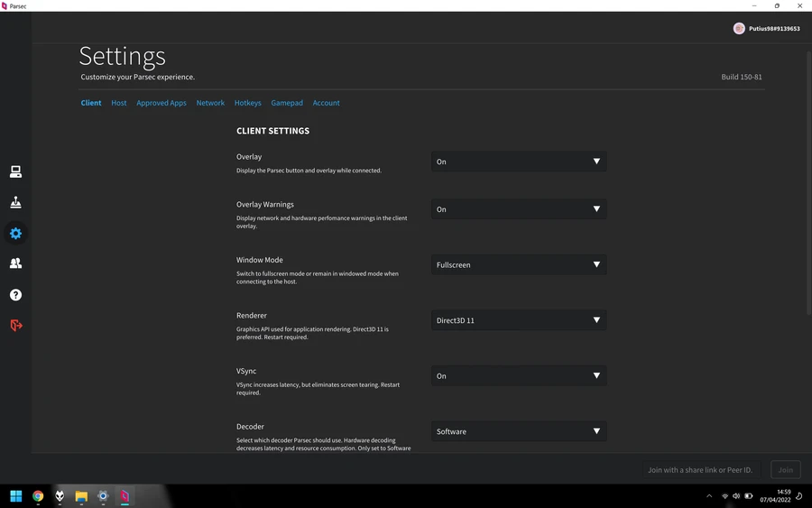Screen dimensions: 812x508
Task: Click the VSync setting label
Action: 246,371
